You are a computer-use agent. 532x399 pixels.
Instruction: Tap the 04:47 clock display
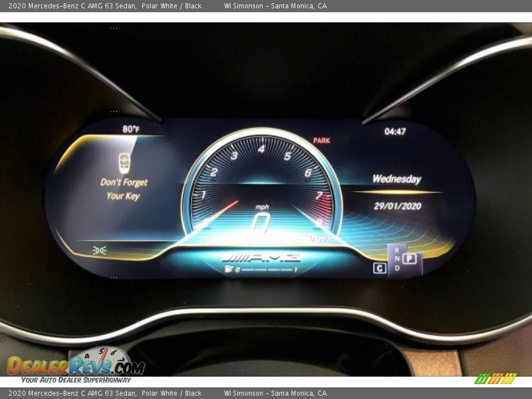click(395, 131)
